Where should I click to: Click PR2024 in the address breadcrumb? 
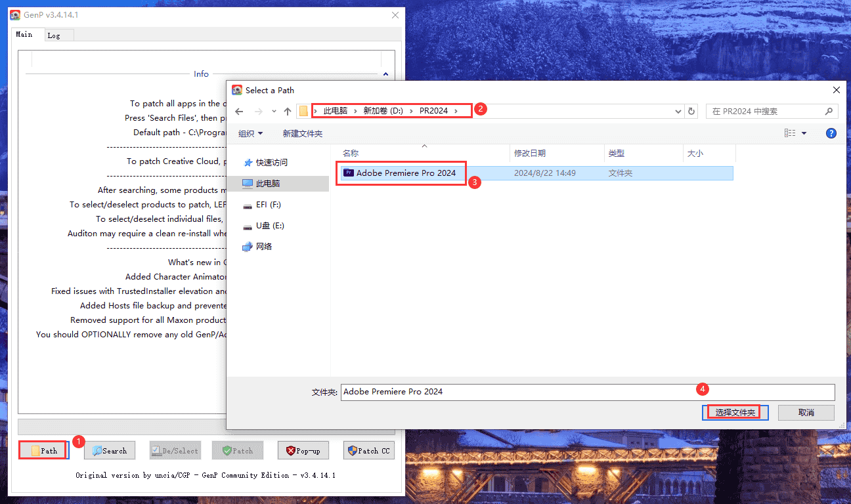click(x=433, y=111)
